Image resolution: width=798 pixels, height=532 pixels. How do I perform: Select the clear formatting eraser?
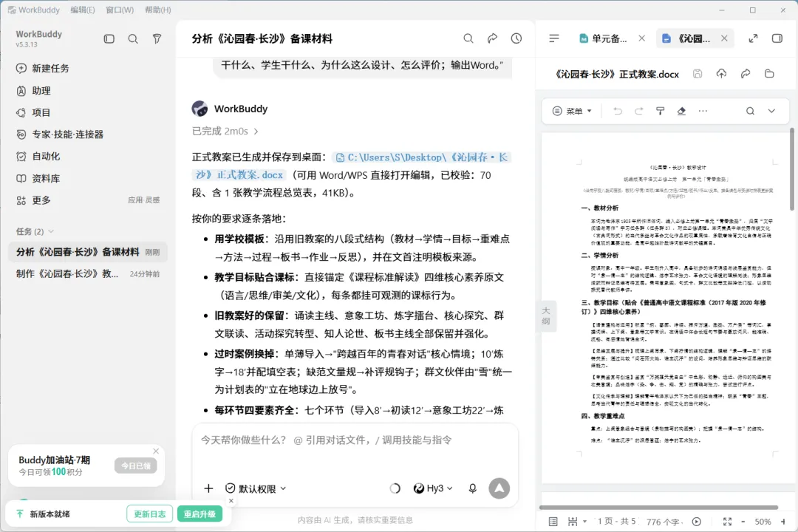point(681,111)
